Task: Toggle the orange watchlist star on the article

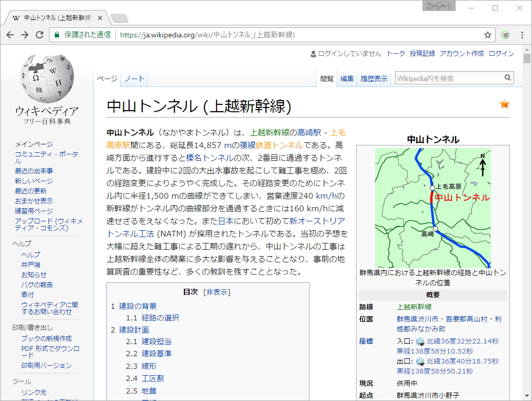Action: point(504,104)
